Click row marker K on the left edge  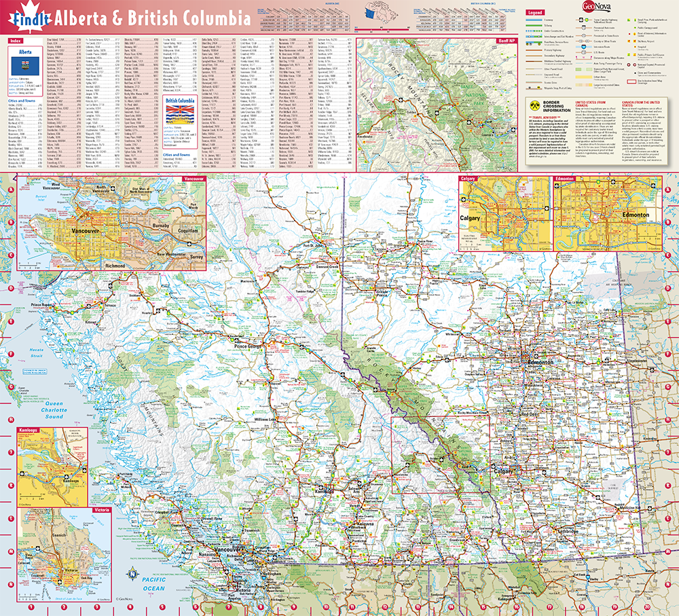pyautogui.click(x=12, y=486)
